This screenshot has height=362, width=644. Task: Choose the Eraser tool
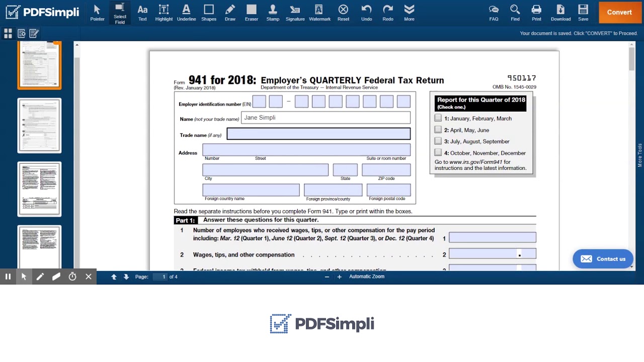[x=252, y=13]
